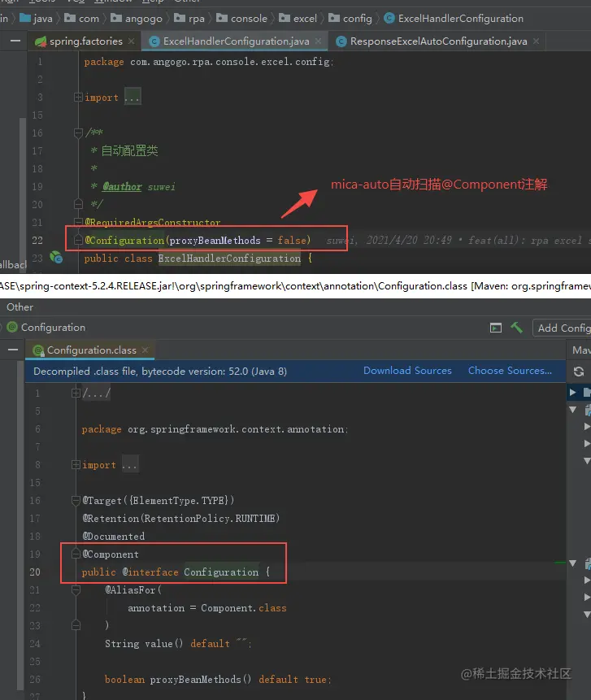Click excel package in breadcrumb
Screen dimensions: 591x700
click(298, 19)
